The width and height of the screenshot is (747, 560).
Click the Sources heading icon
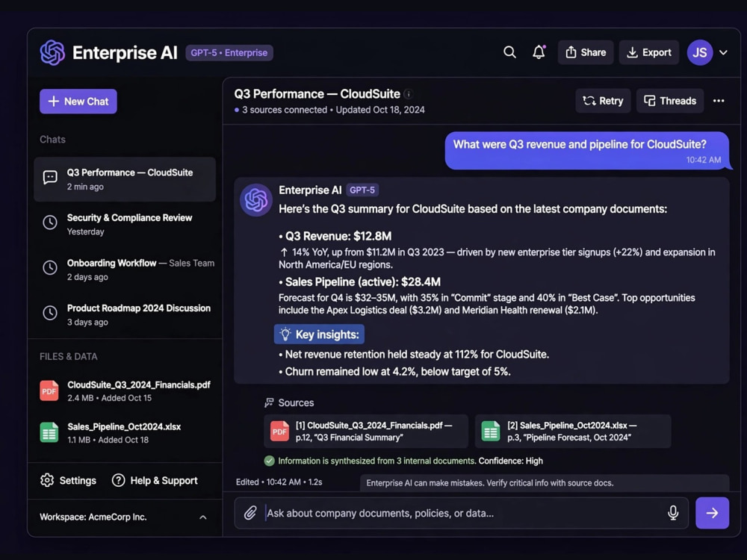(269, 403)
